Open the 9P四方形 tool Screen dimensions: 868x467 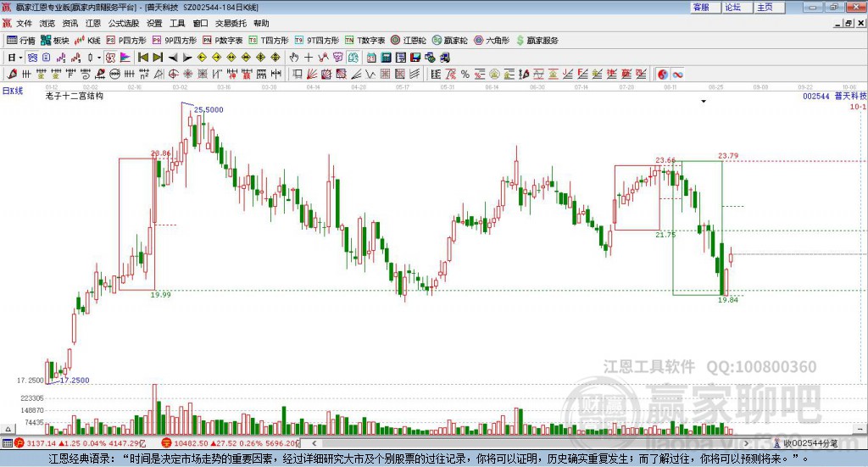(x=175, y=41)
